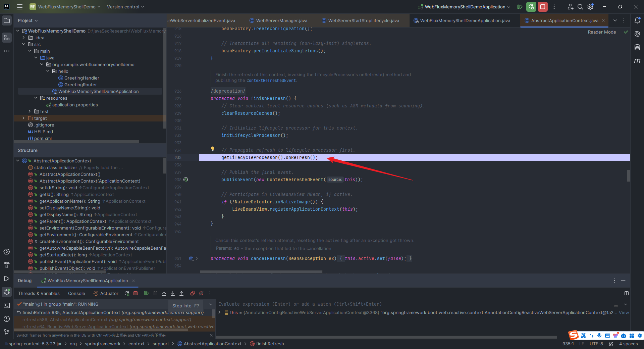Open the thread selector dropdown arrow
This screenshot has height=349, width=644.
click(x=211, y=304)
